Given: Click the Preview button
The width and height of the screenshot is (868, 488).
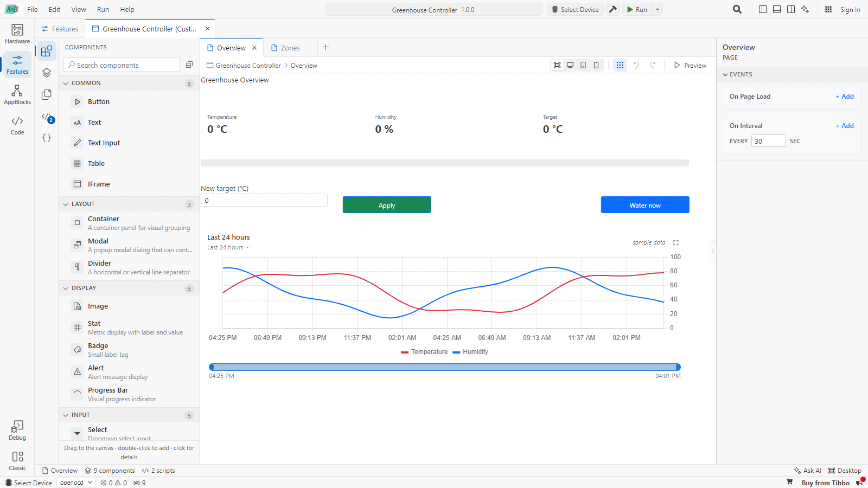Looking at the screenshot, I should click(x=690, y=65).
